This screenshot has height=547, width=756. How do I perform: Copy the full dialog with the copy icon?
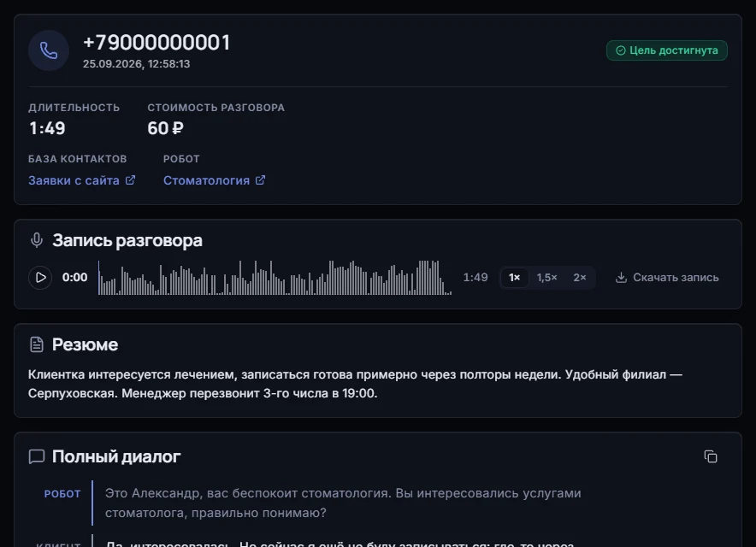(x=711, y=456)
